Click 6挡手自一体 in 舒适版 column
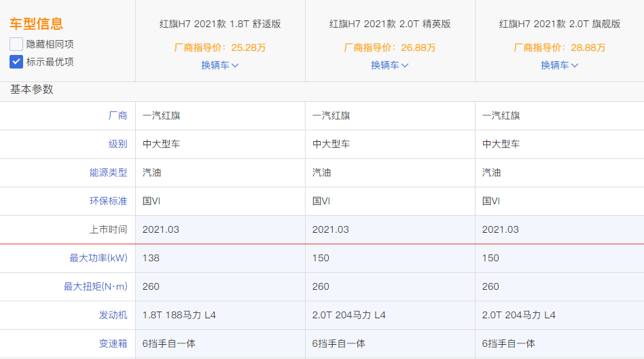The width and height of the screenshot is (644, 359). click(168, 343)
